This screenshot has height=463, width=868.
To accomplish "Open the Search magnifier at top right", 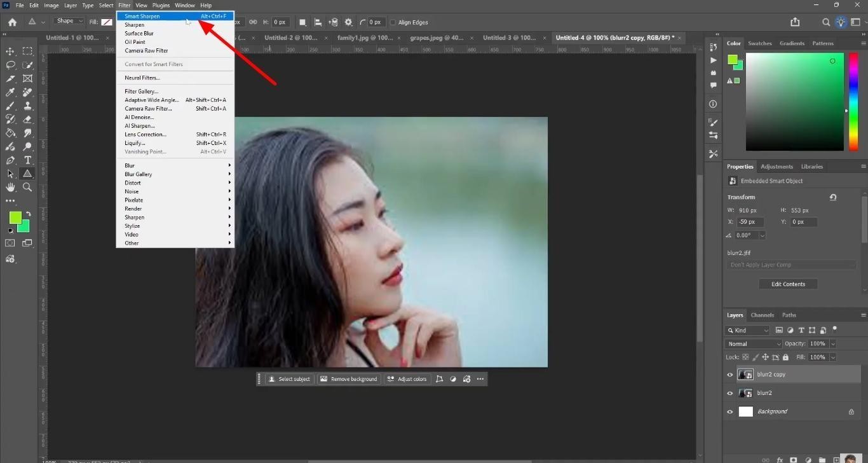I will point(826,22).
